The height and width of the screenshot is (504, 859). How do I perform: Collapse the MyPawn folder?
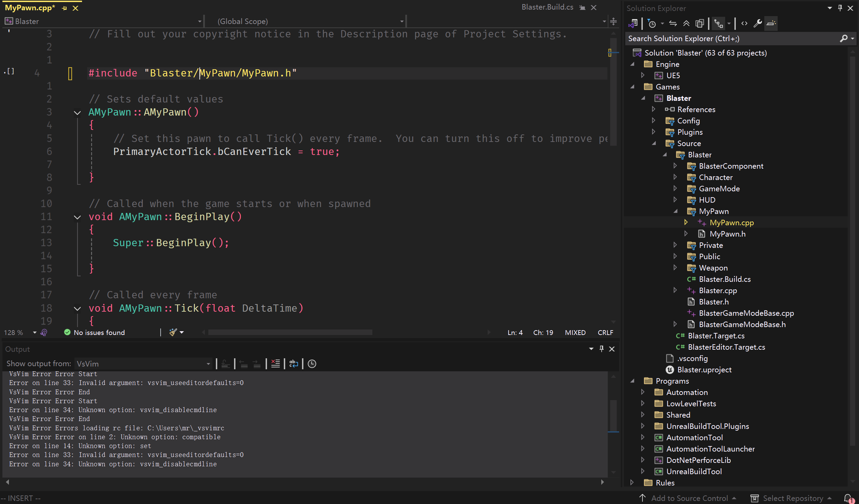coord(675,211)
